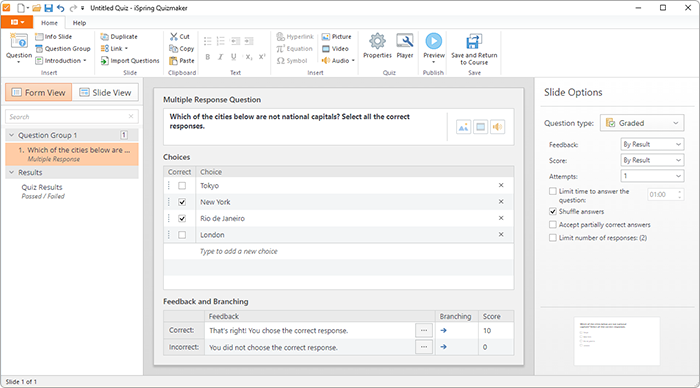Viewport: 700px width, 388px height.
Task: Select the Quiz Results slide
Action: click(42, 191)
